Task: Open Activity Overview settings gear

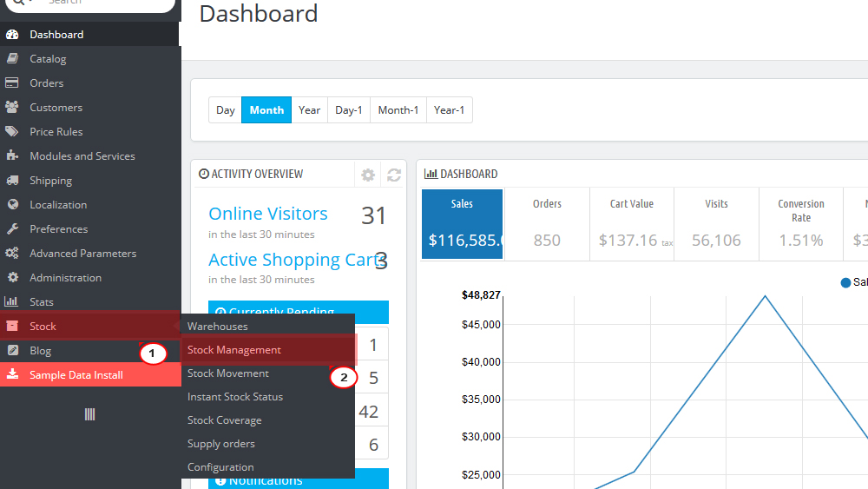Action: pyautogui.click(x=368, y=175)
